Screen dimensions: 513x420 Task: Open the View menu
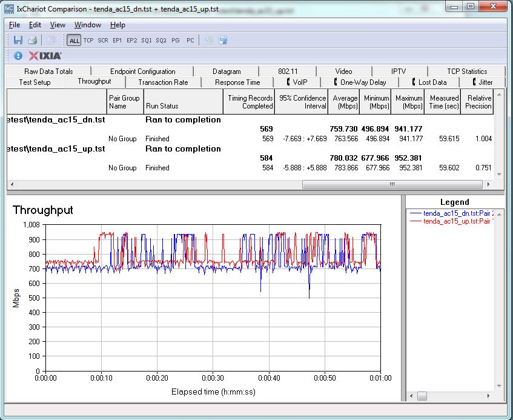coord(58,25)
